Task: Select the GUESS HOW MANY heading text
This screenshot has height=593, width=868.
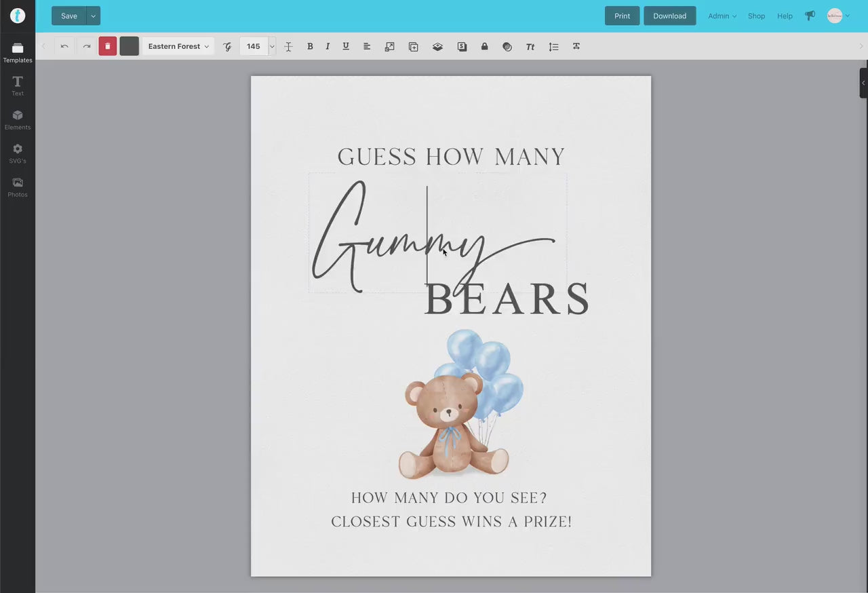Action: pyautogui.click(x=451, y=157)
